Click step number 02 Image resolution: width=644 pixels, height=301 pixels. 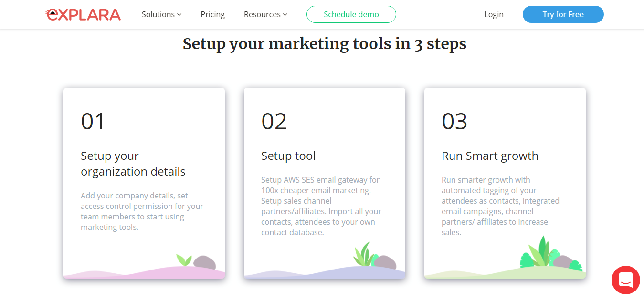[x=274, y=121]
